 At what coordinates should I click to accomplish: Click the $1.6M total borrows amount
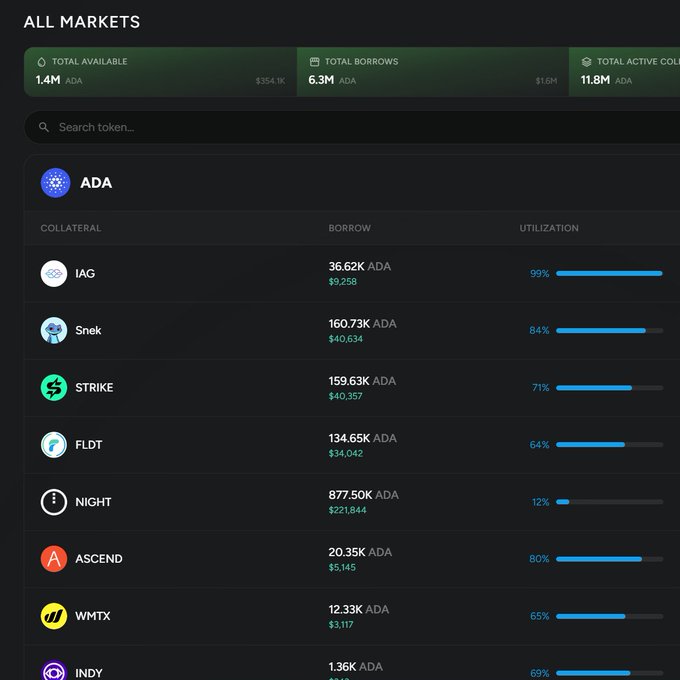click(x=546, y=81)
